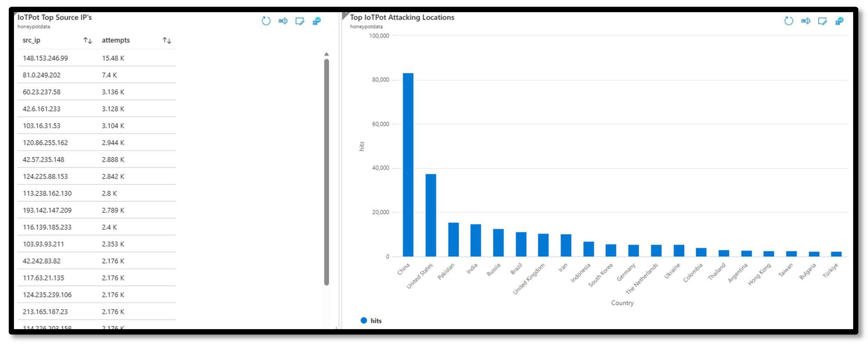Sort the table by src_ip using its arrows

[x=88, y=41]
